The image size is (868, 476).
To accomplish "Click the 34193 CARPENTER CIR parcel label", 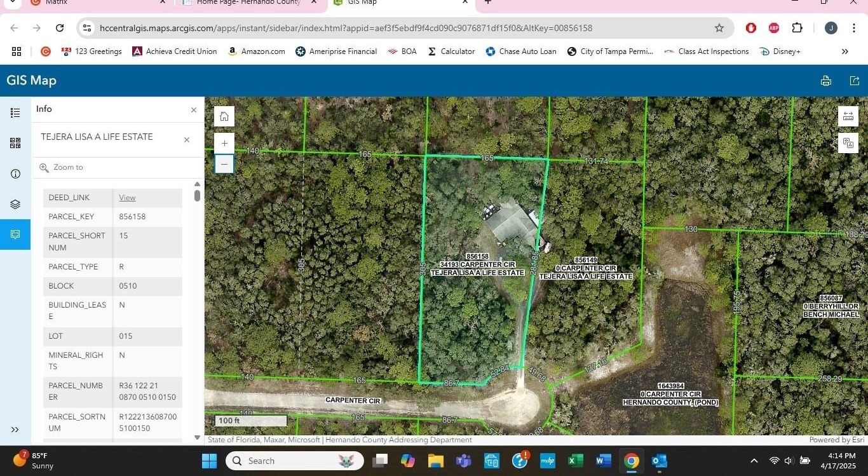I will (x=477, y=264).
